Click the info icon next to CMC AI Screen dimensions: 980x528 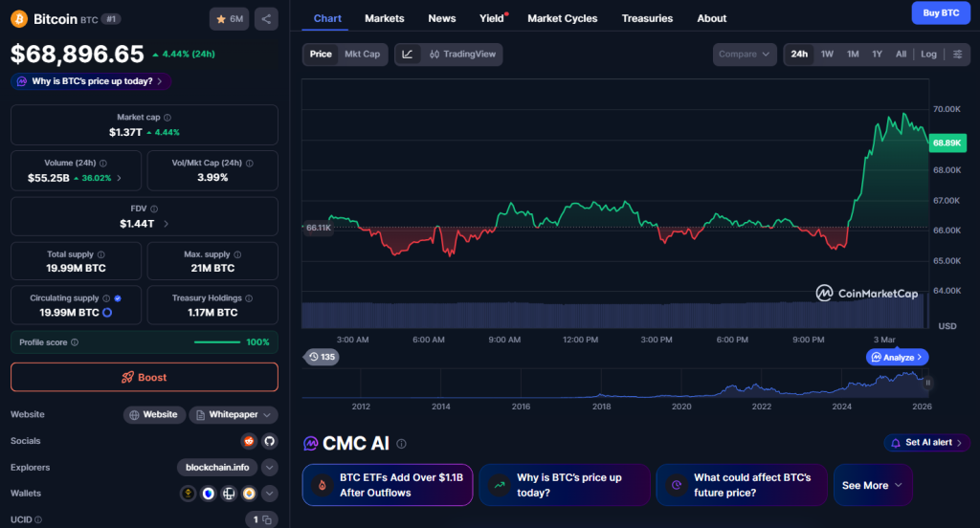[402, 444]
